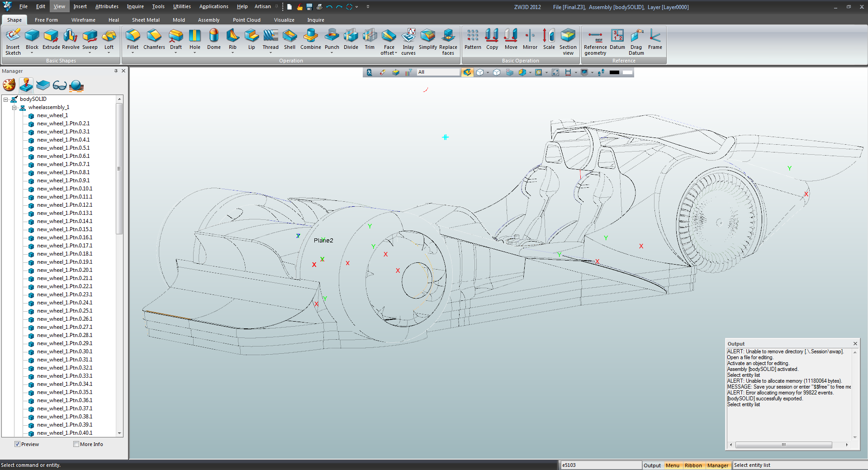The width and height of the screenshot is (868, 470).
Task: Open the Section view tool
Action: [568, 42]
